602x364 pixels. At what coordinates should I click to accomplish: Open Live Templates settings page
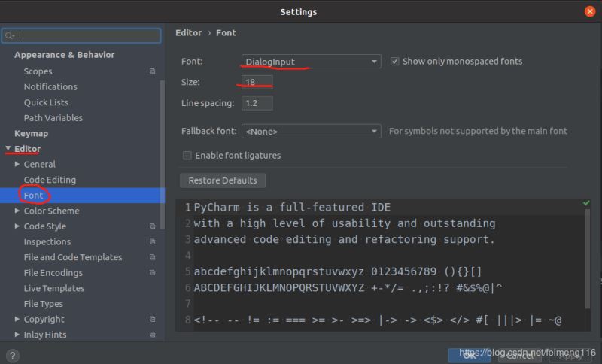(x=53, y=289)
